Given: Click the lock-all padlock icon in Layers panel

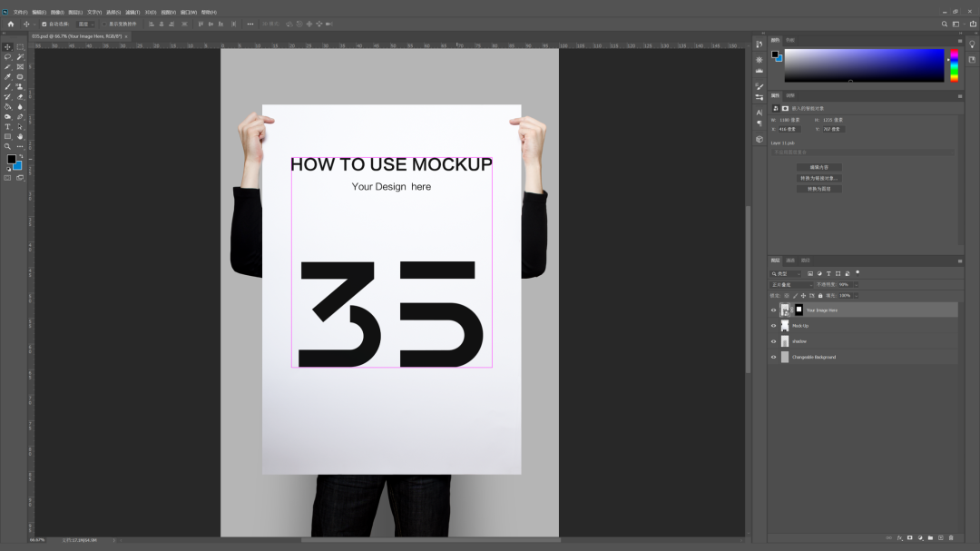Looking at the screenshot, I should (x=820, y=295).
